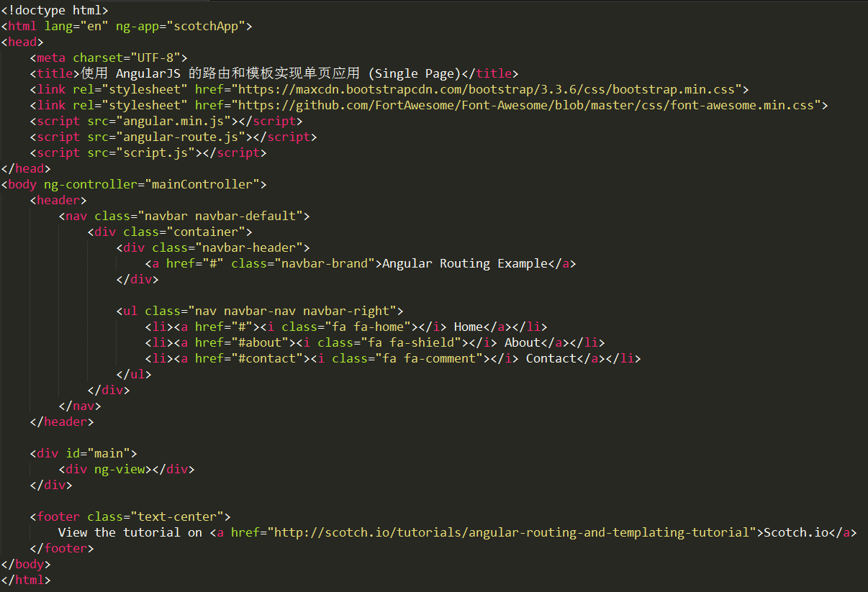The width and height of the screenshot is (868, 592).
Task: Click "Contact" list item text
Action: [551, 358]
